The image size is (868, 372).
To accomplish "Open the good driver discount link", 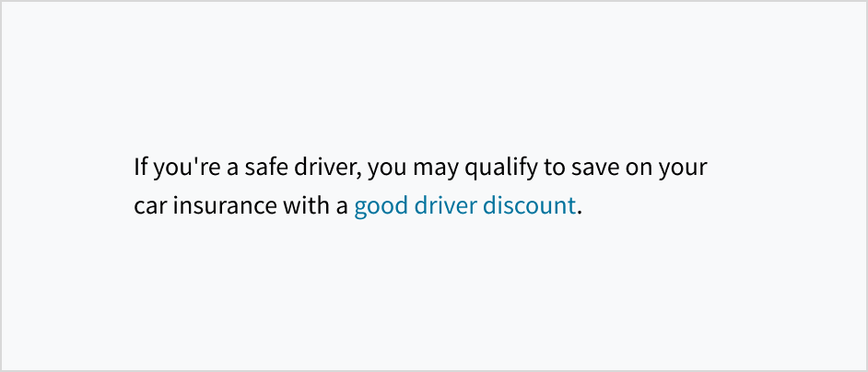I will coord(464,205).
